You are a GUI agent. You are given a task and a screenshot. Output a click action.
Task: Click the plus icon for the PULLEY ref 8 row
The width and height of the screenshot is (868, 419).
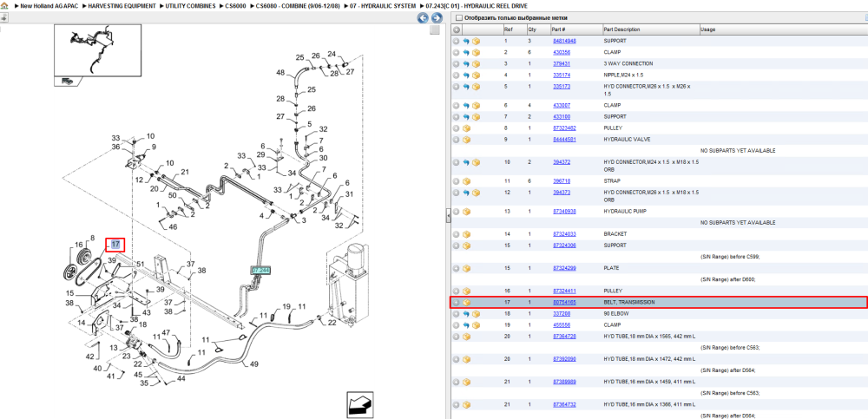[457, 128]
